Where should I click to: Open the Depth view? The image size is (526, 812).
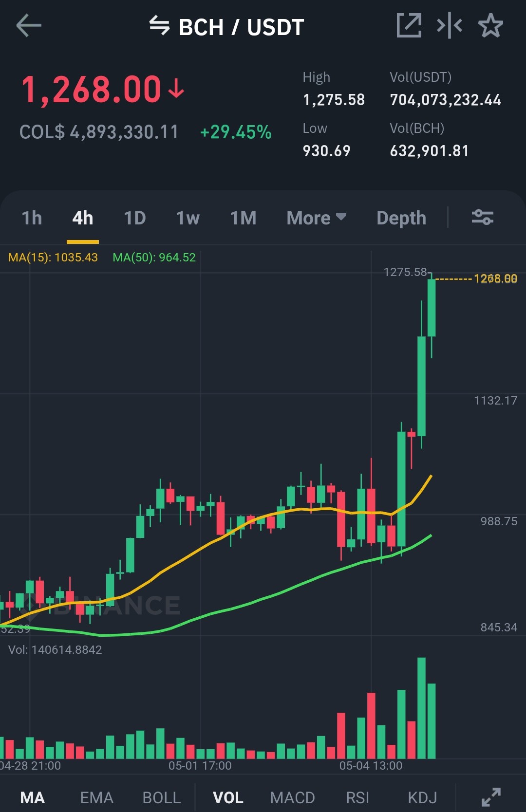[x=401, y=218]
